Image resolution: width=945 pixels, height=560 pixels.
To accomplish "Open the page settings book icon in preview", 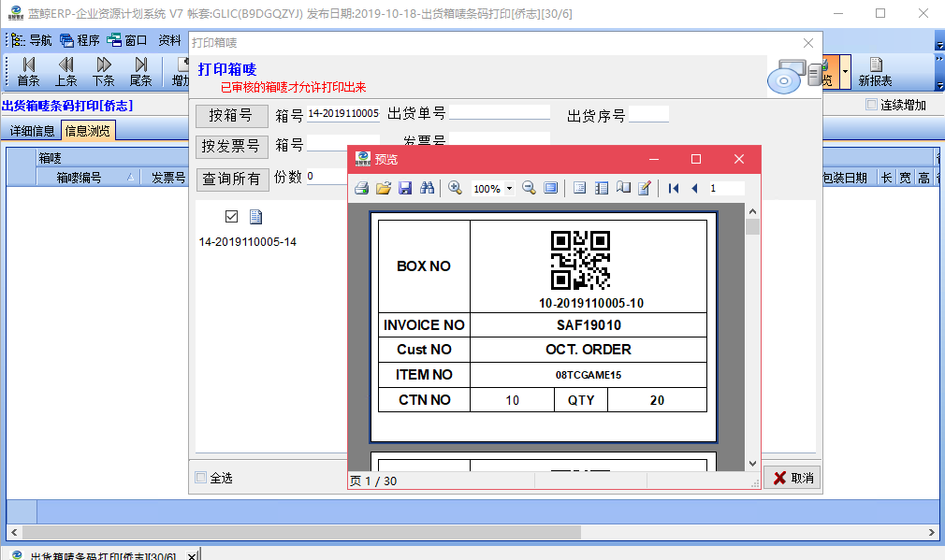I will coord(623,189).
